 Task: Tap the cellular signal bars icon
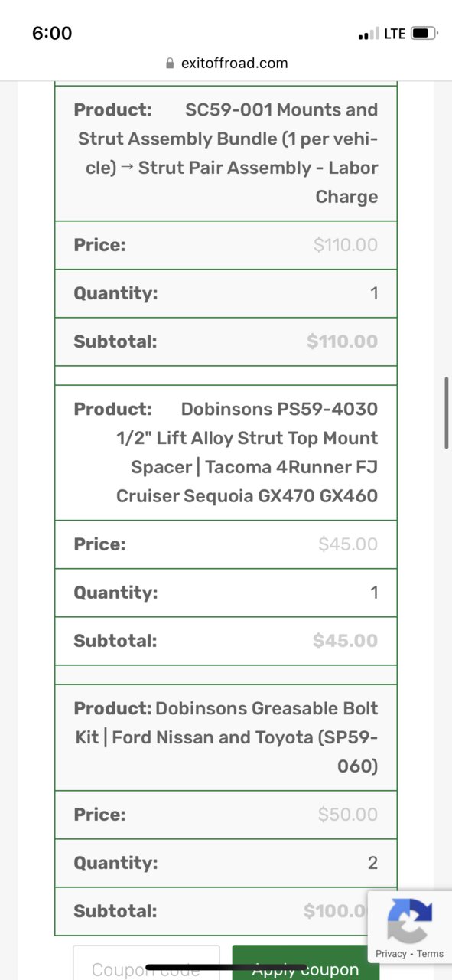pos(369,34)
